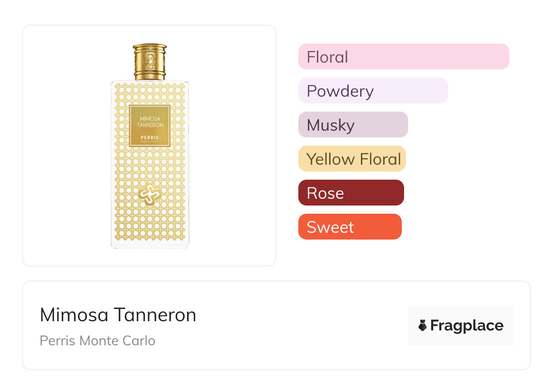Image resolution: width=553 pixels, height=392 pixels.
Task: Click the PERRIS text on the bottle label
Action: pos(150,137)
